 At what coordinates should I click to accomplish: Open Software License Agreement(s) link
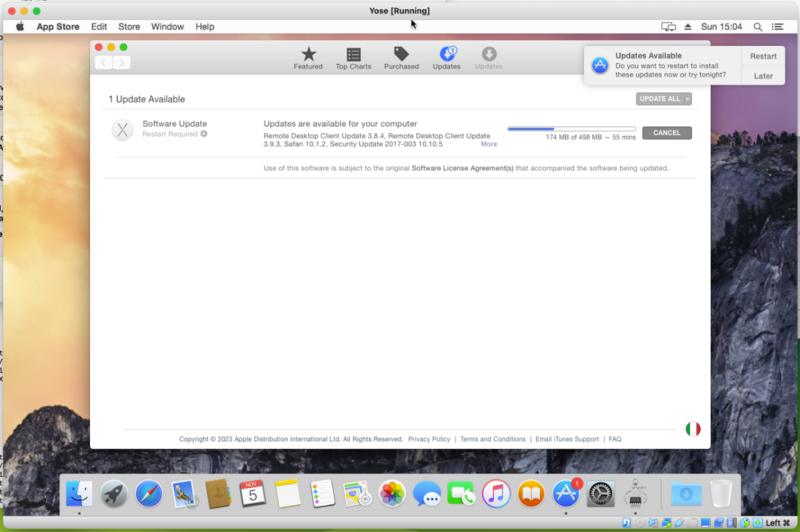pos(462,168)
